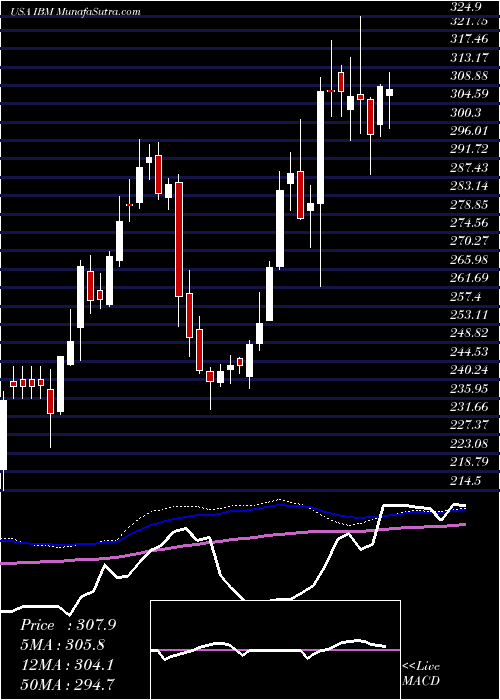Click the '<<Live MACD' label
The width and height of the screenshot is (500, 700).
[421, 673]
